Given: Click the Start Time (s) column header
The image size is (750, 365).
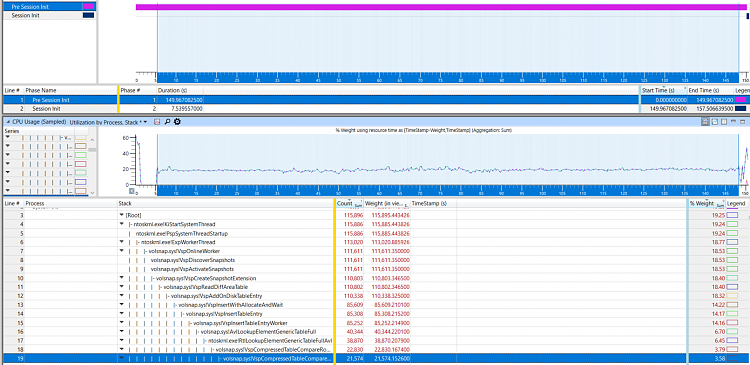Looking at the screenshot, I should (x=664, y=90).
